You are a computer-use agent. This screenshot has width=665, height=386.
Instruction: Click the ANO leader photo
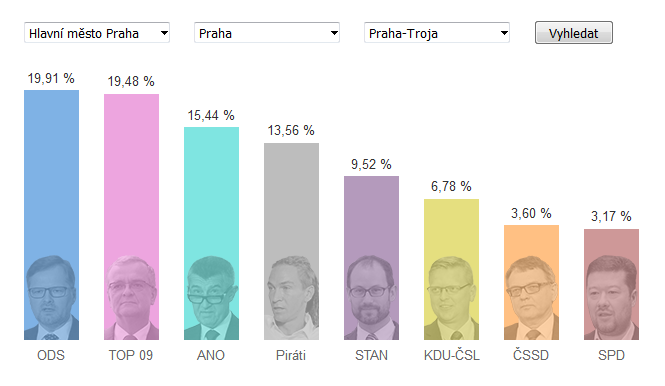pos(211,298)
